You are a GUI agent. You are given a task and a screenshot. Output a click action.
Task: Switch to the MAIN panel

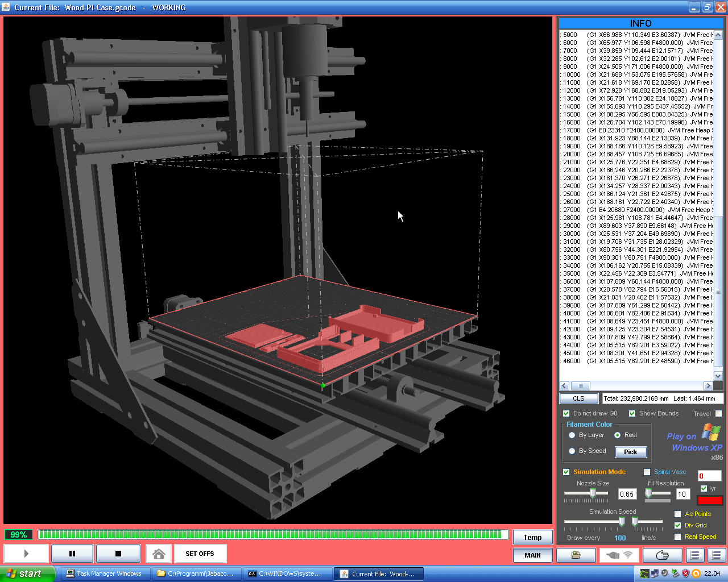(532, 555)
